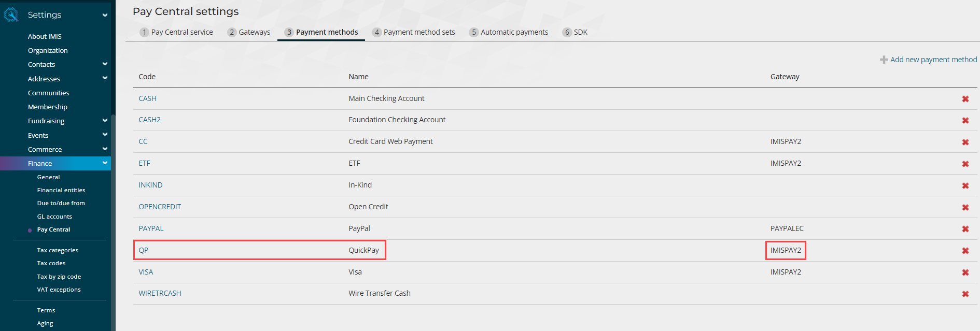Open the Settings dropdown arrow
This screenshot has height=331, width=980.
(x=105, y=15)
